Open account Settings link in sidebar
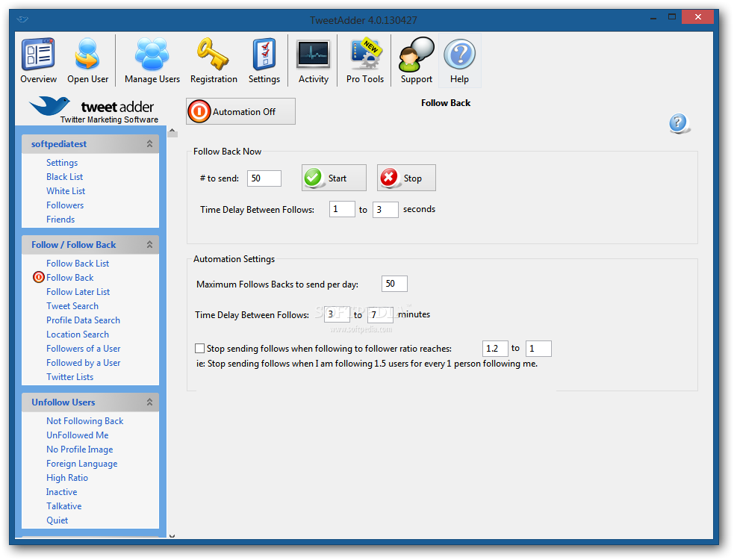The image size is (734, 560). tap(62, 163)
